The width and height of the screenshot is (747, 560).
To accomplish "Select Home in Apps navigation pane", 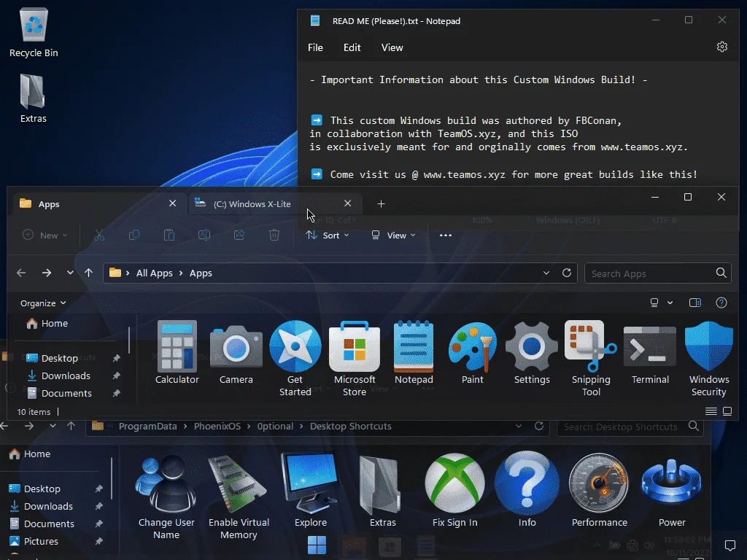I will (47, 323).
